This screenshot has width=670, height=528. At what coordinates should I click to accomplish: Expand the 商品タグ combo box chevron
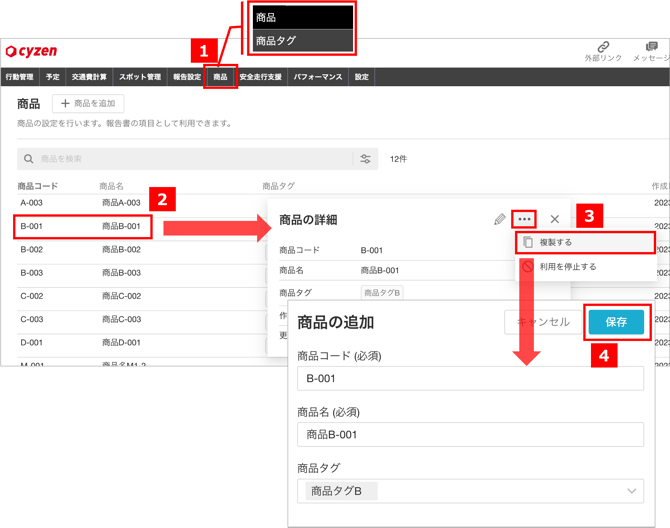pyautogui.click(x=631, y=491)
